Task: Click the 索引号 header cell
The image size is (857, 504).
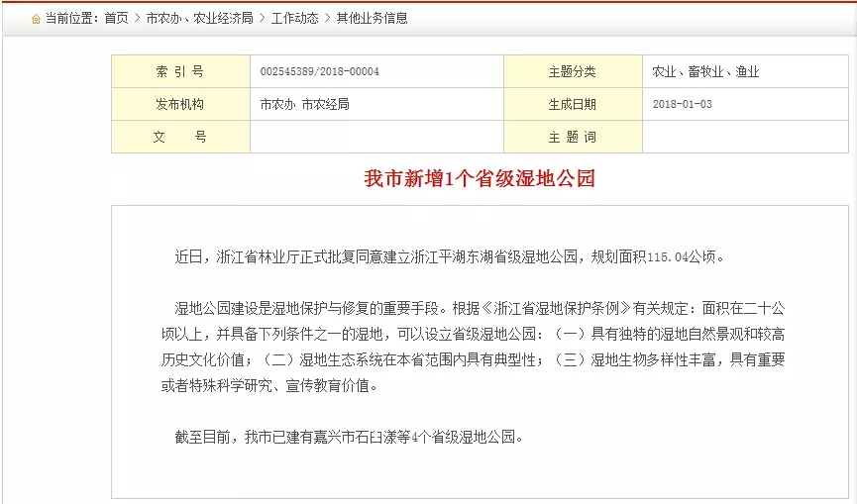Action: [180, 72]
